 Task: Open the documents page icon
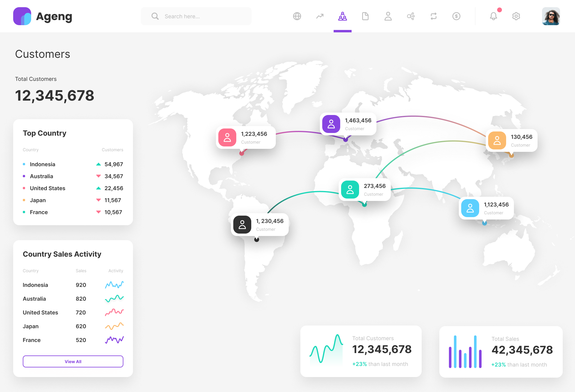(x=365, y=16)
